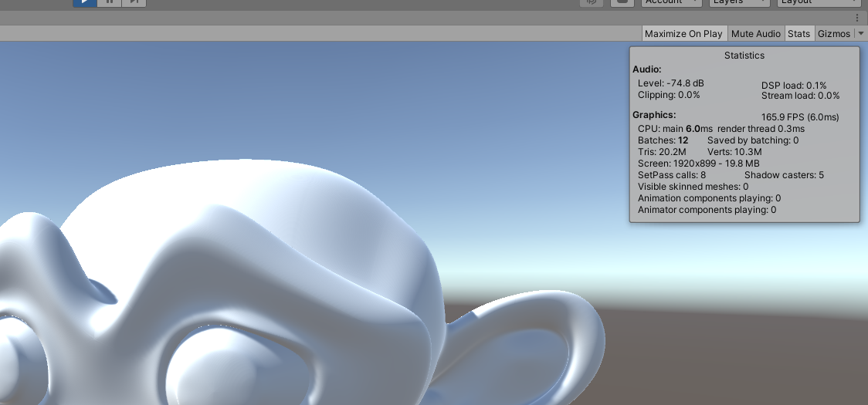Open the three-dot Game view options menu

point(857,19)
